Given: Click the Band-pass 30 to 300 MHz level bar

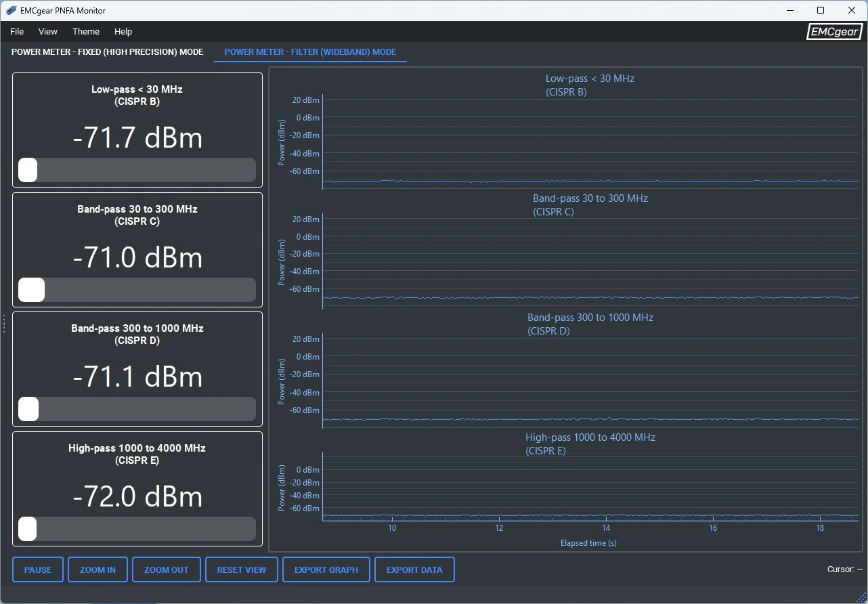Looking at the screenshot, I should (137, 290).
